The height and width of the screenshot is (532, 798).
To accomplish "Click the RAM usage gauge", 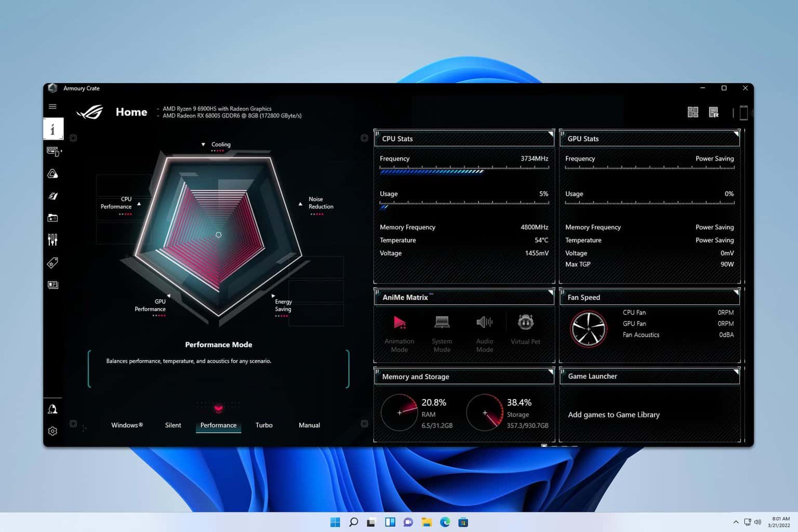I will 400,413.
